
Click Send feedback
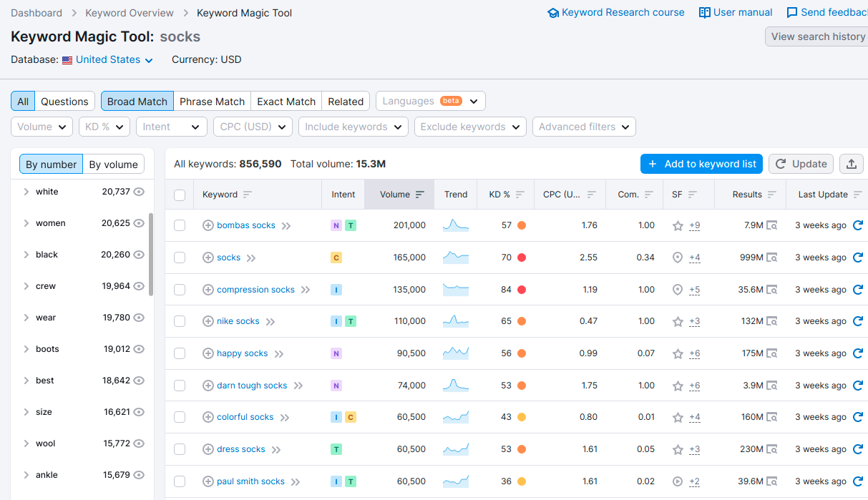[827, 12]
